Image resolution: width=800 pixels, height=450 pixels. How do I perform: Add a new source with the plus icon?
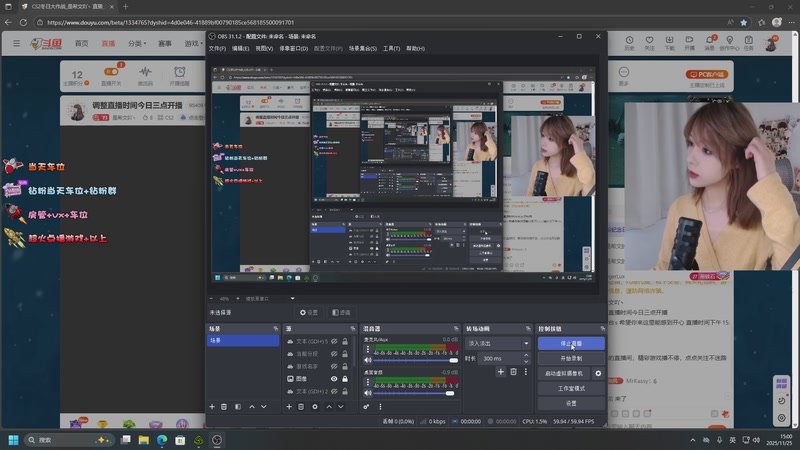click(x=289, y=407)
